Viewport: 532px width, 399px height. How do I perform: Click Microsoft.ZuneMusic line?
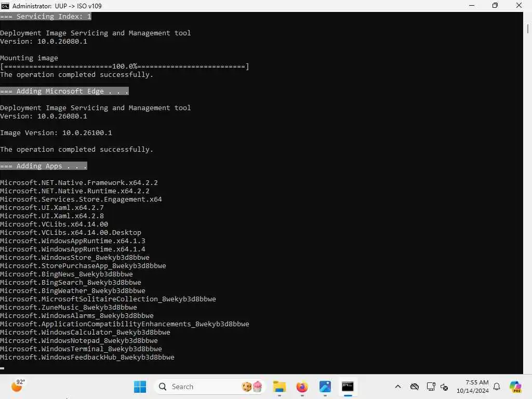[x=69, y=307]
